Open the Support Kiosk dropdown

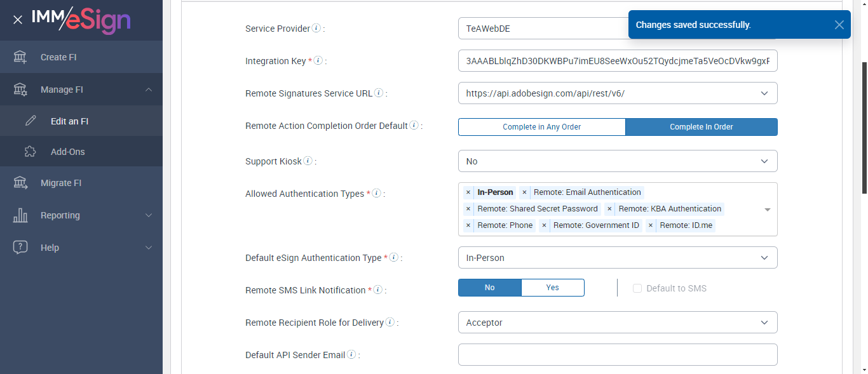tap(617, 161)
